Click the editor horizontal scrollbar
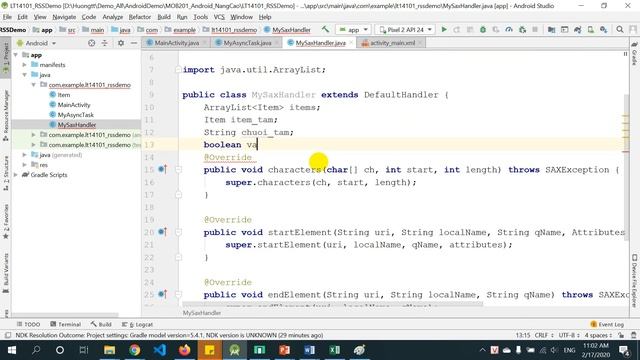The height and width of the screenshot is (360, 640). click(x=333, y=304)
